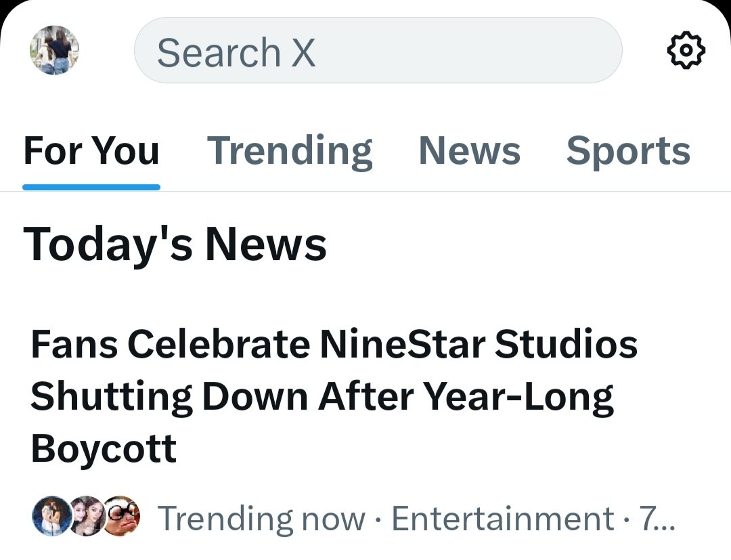Open the profile avatar beside search
The height and width of the screenshot is (560, 731).
(x=55, y=50)
